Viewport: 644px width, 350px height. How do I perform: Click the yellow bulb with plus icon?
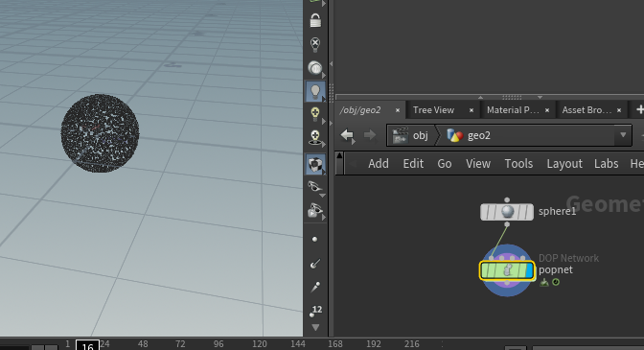[x=315, y=115]
